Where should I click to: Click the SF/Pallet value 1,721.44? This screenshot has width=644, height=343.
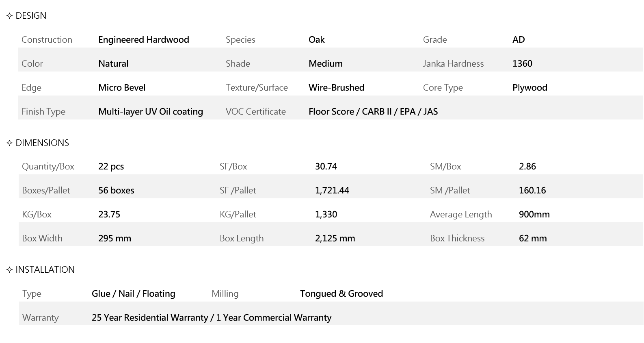pos(332,191)
